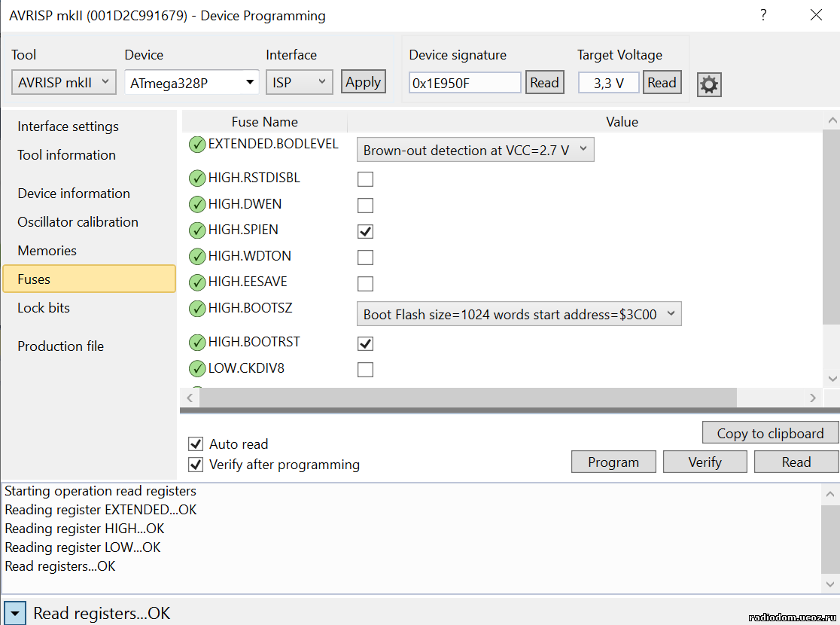840x625 pixels.
Task: Click the 'Read registers...OK' status bar text
Action: point(102,613)
